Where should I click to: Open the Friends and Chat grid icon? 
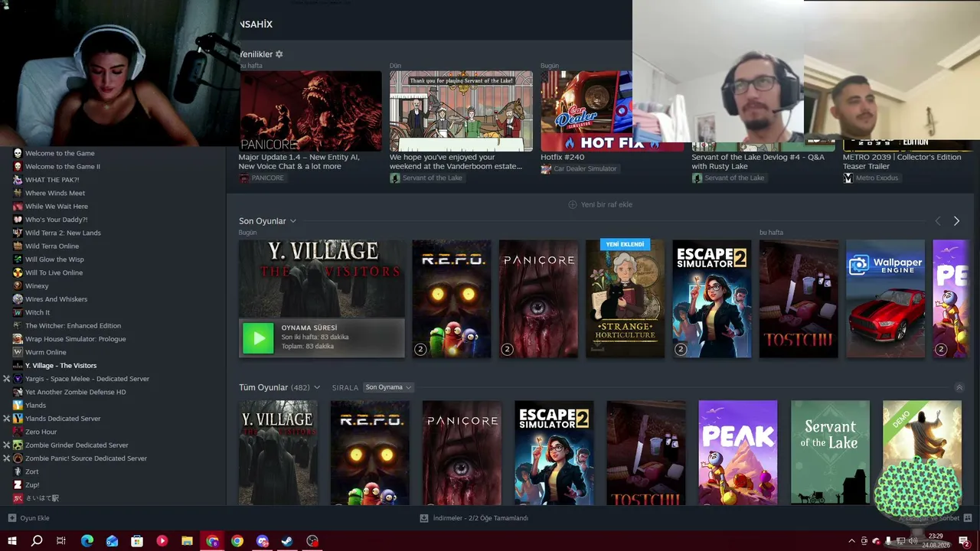[969, 518]
